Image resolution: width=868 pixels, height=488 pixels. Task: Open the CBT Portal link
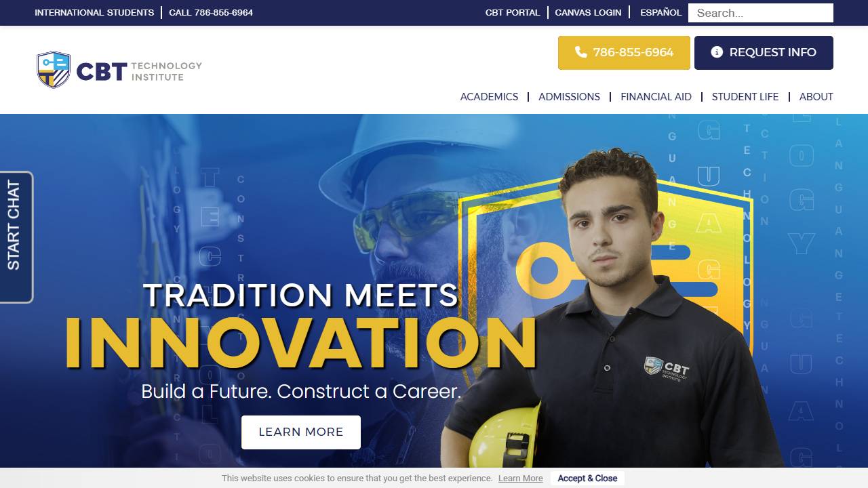click(x=513, y=12)
